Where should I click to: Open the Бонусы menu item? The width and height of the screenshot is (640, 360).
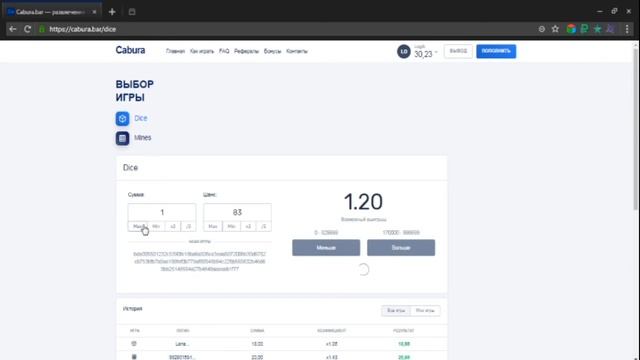(273, 51)
